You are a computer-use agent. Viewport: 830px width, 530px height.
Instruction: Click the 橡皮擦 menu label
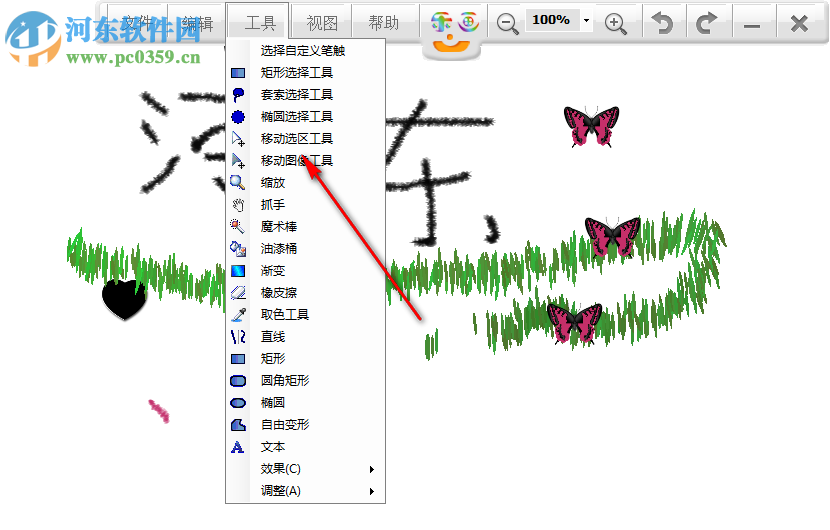[x=278, y=293]
